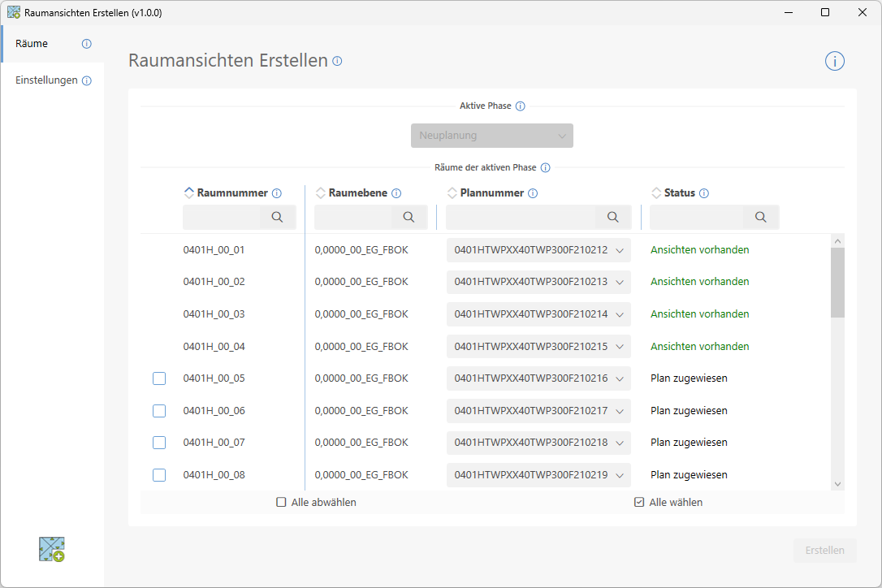Viewport: 882px width, 588px height.
Task: Click the info icon next to Aktive Phase
Action: [521, 106]
